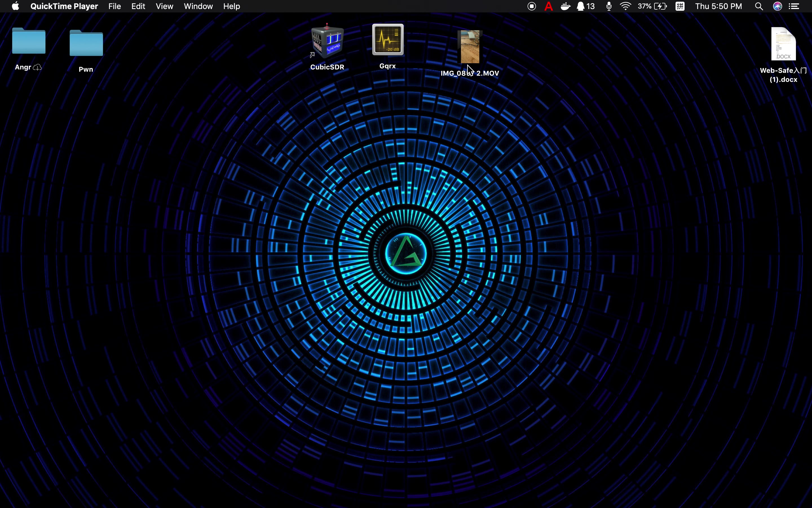Click the Web-Safe入门 (1).docx file name
Image resolution: width=812 pixels, height=508 pixels.
pyautogui.click(x=784, y=75)
